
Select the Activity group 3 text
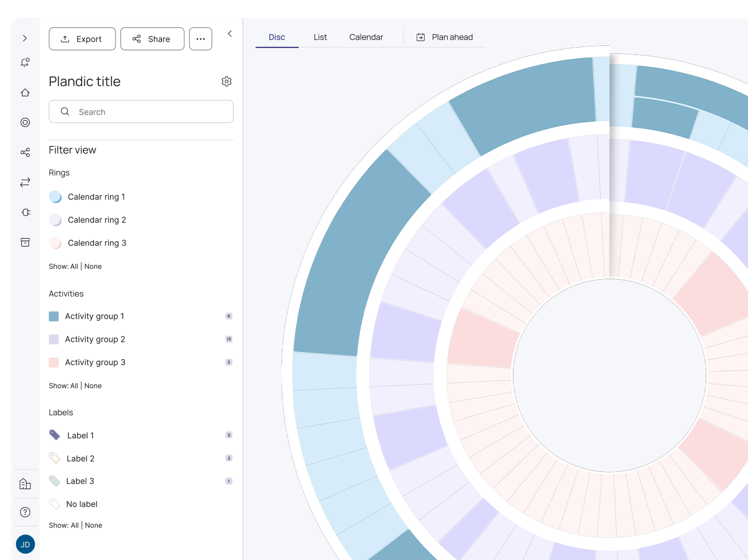pos(95,362)
